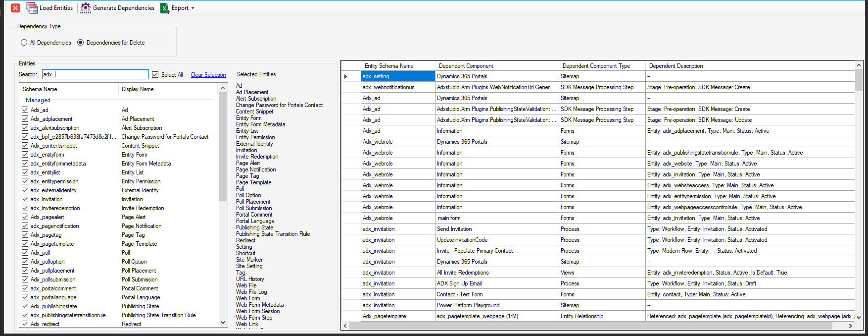Uncheck the Adx_contentsnippet checkbox
The width and height of the screenshot is (868, 336).
click(25, 146)
